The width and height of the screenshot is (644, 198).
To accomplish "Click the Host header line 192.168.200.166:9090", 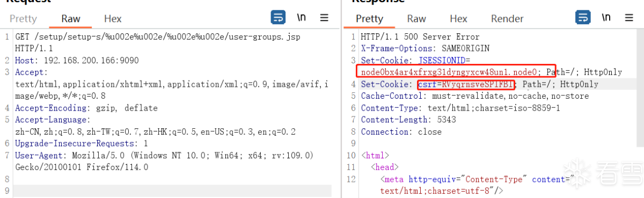I will click(77, 61).
